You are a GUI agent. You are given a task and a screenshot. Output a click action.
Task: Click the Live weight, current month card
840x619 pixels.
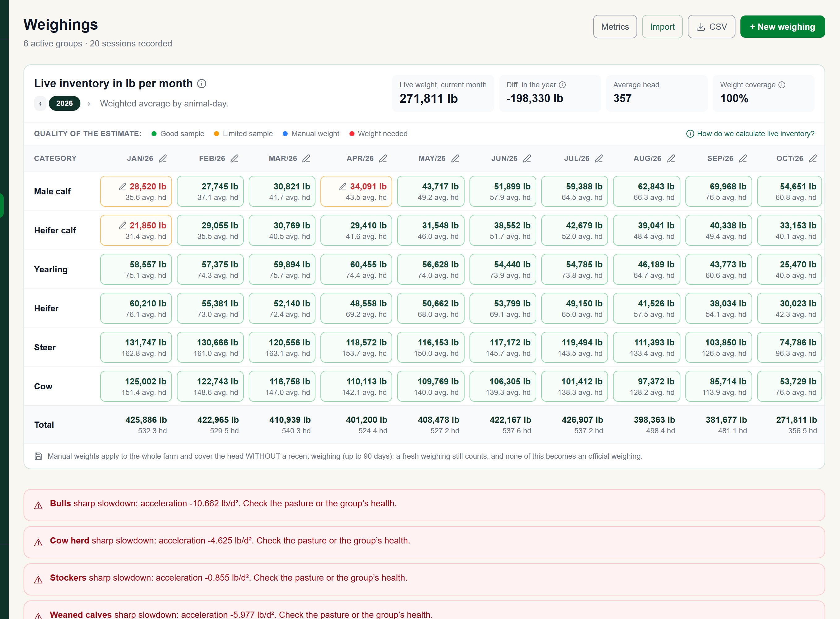tap(443, 93)
